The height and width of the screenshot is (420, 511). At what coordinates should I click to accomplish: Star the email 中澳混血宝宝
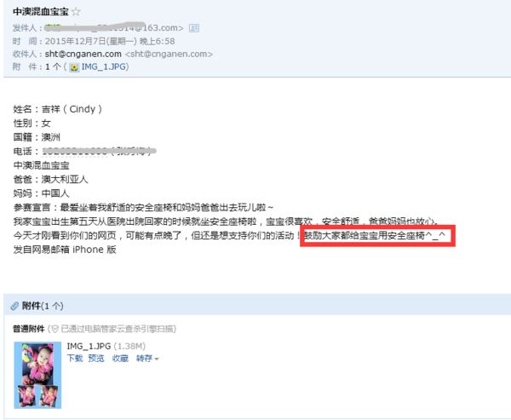[x=76, y=12]
